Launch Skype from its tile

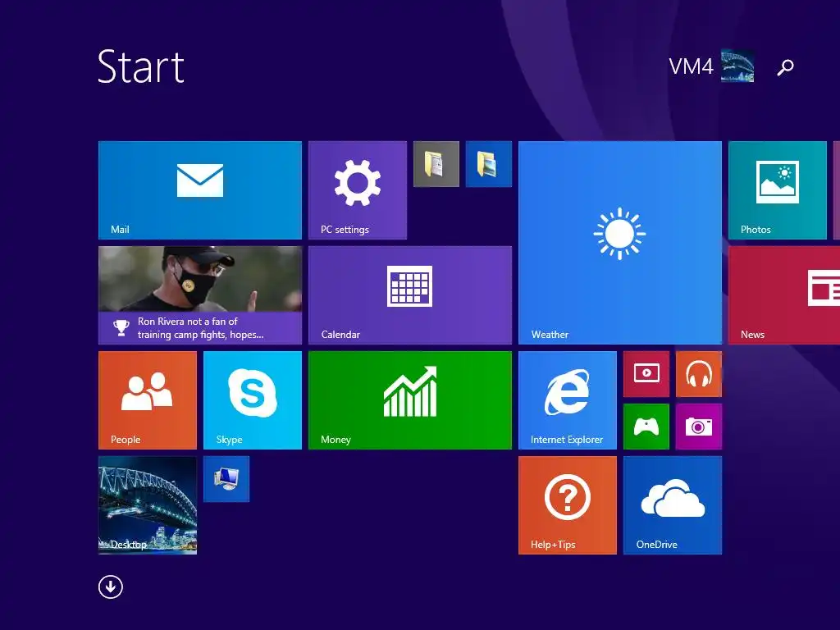pyautogui.click(x=253, y=400)
